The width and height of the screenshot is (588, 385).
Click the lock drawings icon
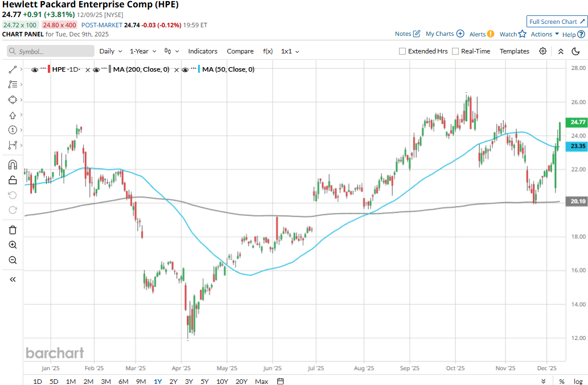(x=13, y=180)
